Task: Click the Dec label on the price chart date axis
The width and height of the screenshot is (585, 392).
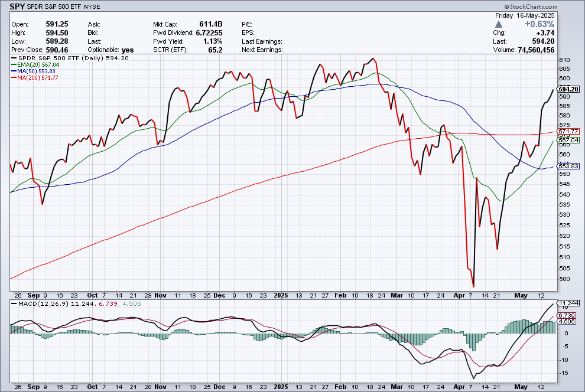Action: [x=219, y=295]
